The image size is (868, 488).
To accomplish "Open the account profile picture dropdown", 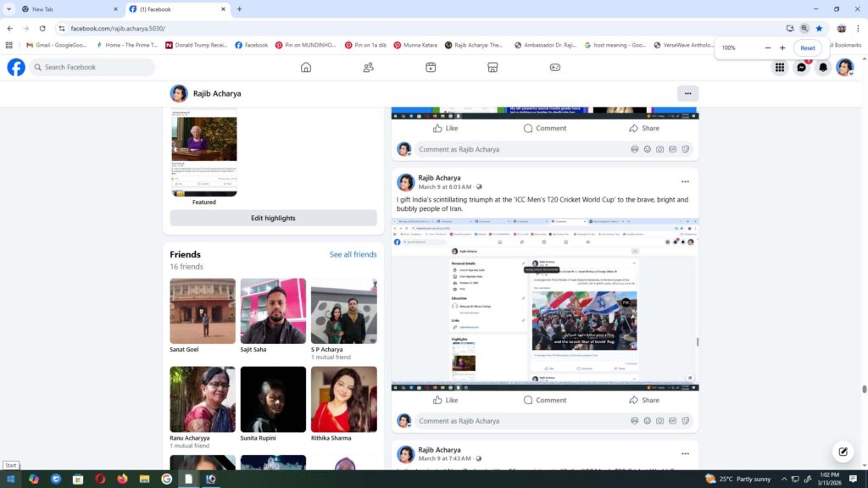I will click(844, 68).
